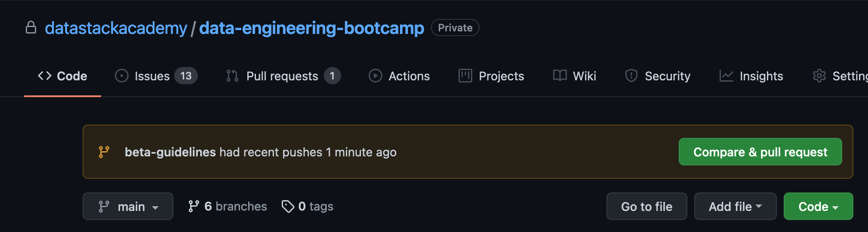This screenshot has width=868, height=232.
Task: Click the Security shield icon
Action: pos(631,76)
